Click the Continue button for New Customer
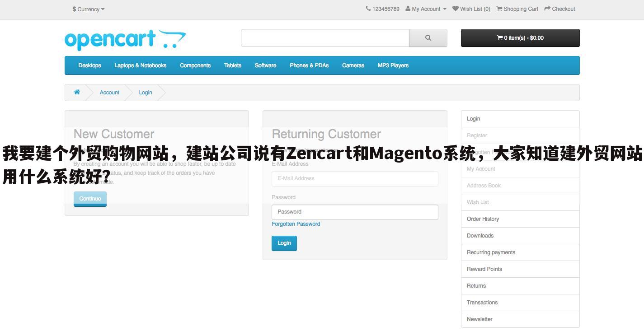 (90, 199)
